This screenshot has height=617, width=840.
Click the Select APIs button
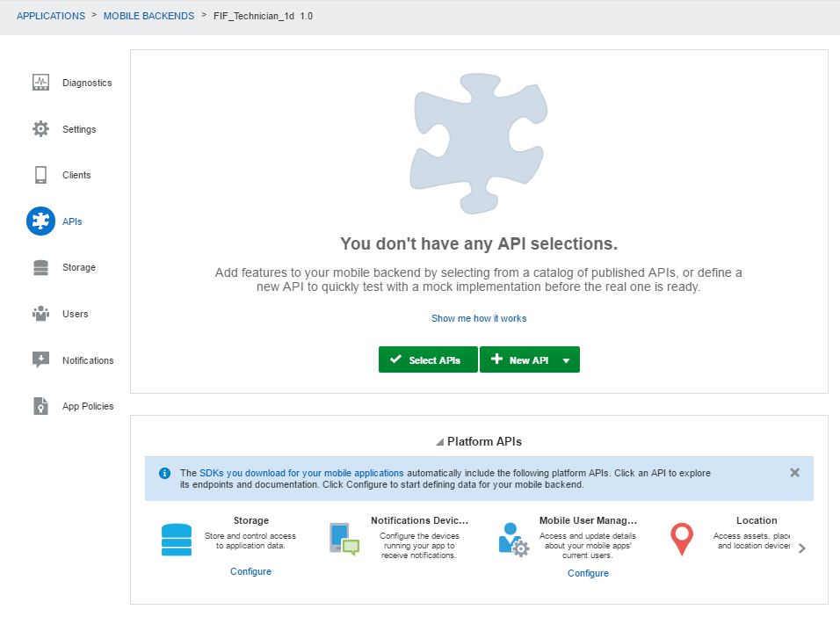tap(427, 359)
